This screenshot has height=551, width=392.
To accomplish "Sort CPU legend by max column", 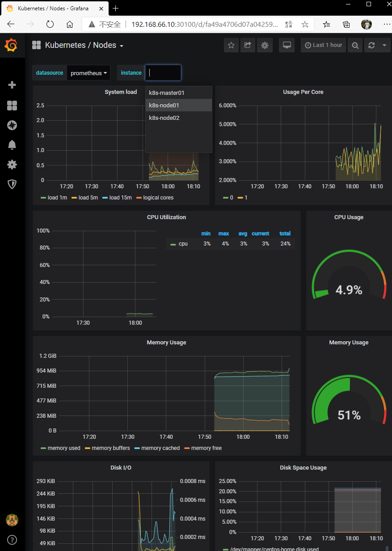I will [x=223, y=233].
